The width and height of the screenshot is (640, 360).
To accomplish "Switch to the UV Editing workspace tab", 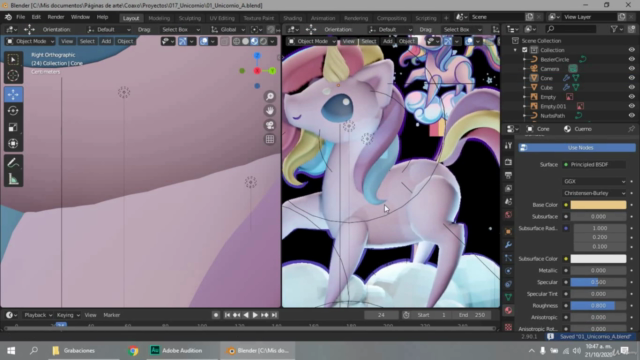I will [222, 18].
